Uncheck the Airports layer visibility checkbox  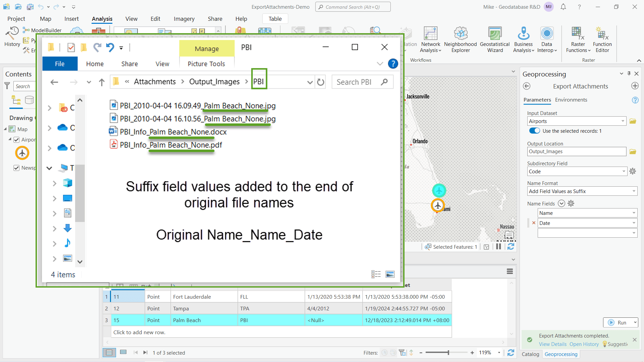click(16, 140)
